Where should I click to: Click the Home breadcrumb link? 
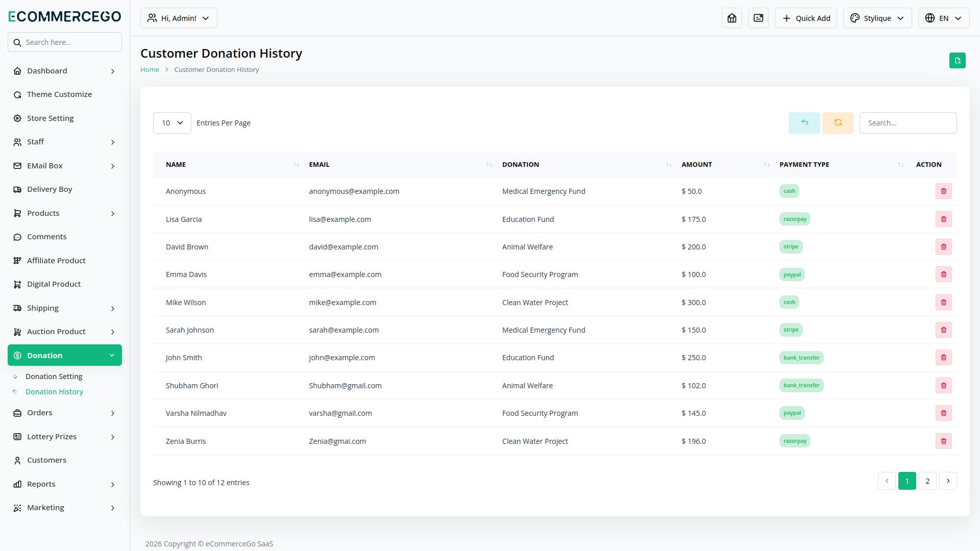click(150, 70)
